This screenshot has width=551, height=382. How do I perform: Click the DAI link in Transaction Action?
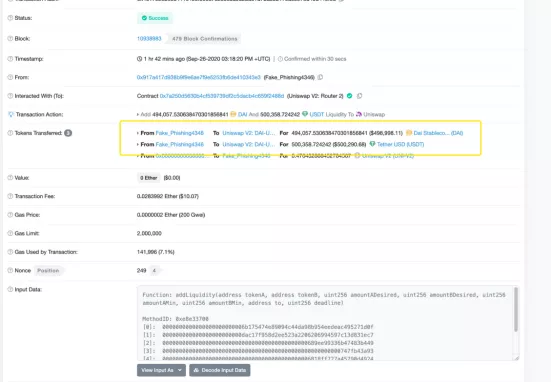pos(242,114)
